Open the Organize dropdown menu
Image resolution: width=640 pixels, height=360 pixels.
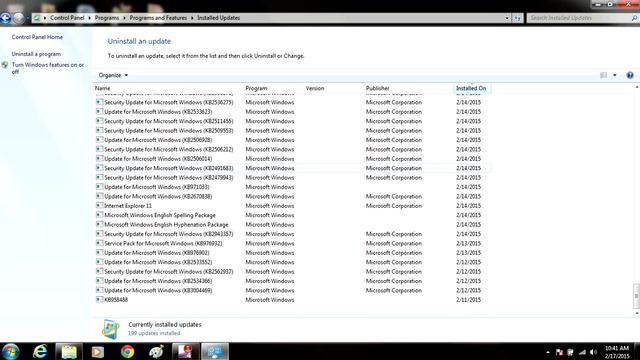113,75
